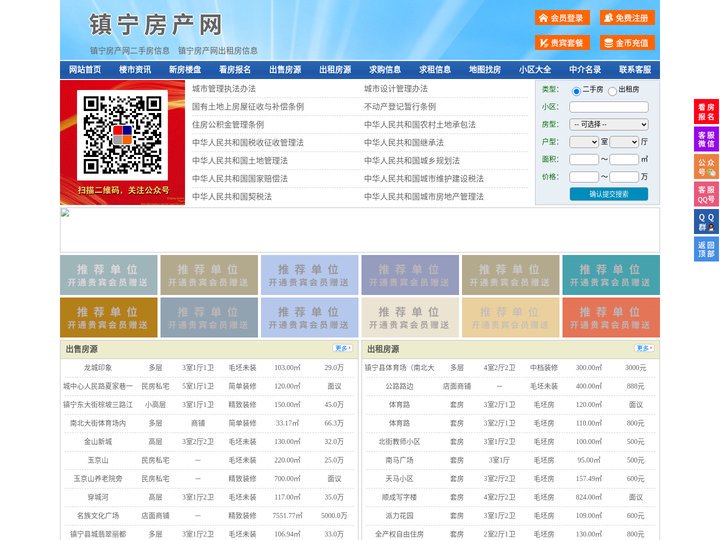Open the 新房楼盘 menu item
This screenshot has width=720, height=540.
point(185,69)
